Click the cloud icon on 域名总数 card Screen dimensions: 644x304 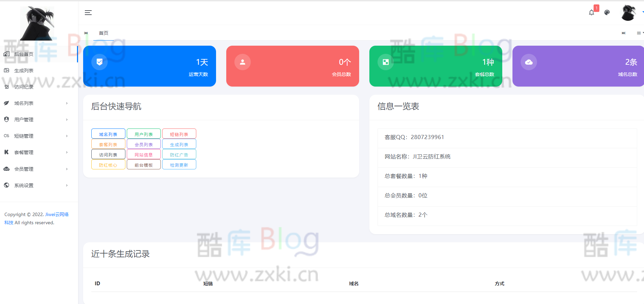529,62
